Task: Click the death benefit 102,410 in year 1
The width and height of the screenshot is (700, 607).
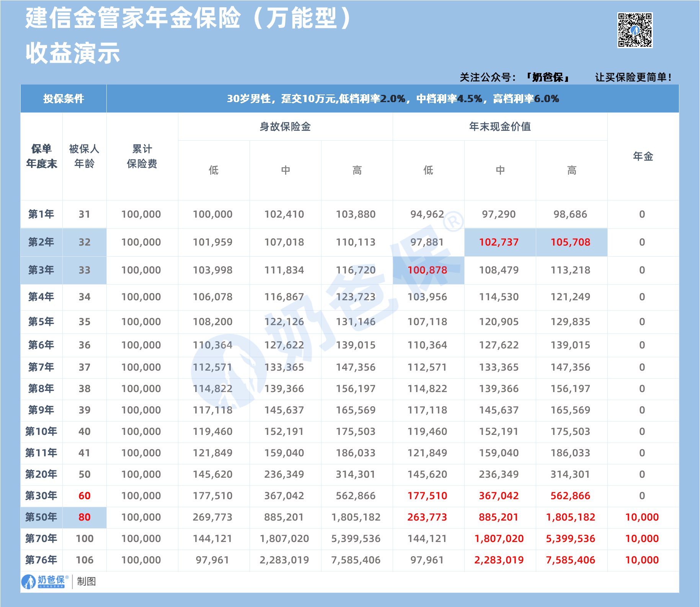Action: pyautogui.click(x=284, y=214)
